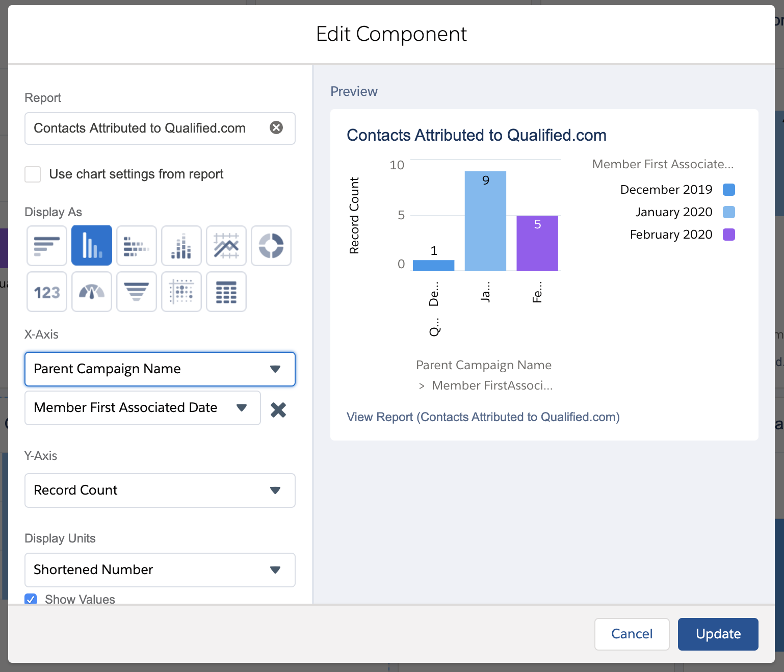784x672 pixels.
Task: Clear the selected report with X icon
Action: 276,127
